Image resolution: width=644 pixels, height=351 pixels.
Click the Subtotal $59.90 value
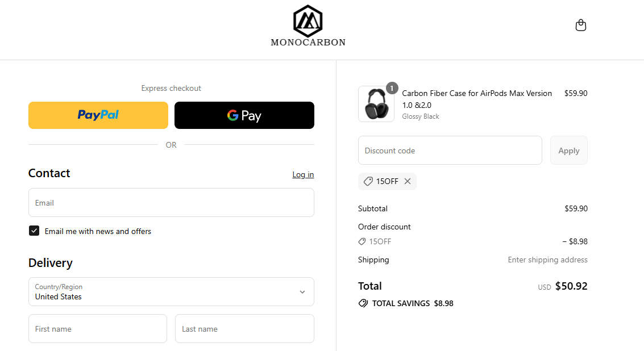tap(576, 208)
